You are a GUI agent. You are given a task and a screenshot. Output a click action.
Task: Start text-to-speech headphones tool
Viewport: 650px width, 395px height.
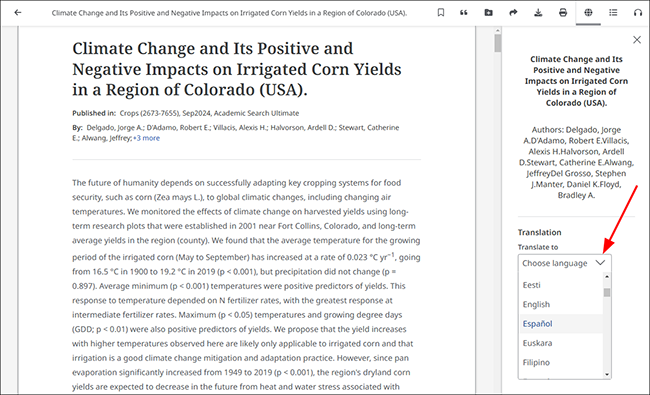point(638,12)
